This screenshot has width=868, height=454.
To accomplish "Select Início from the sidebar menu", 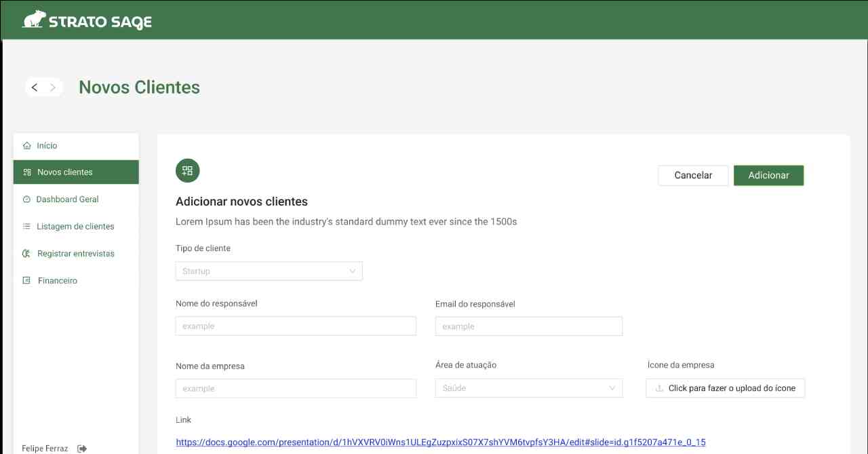I will point(47,146).
